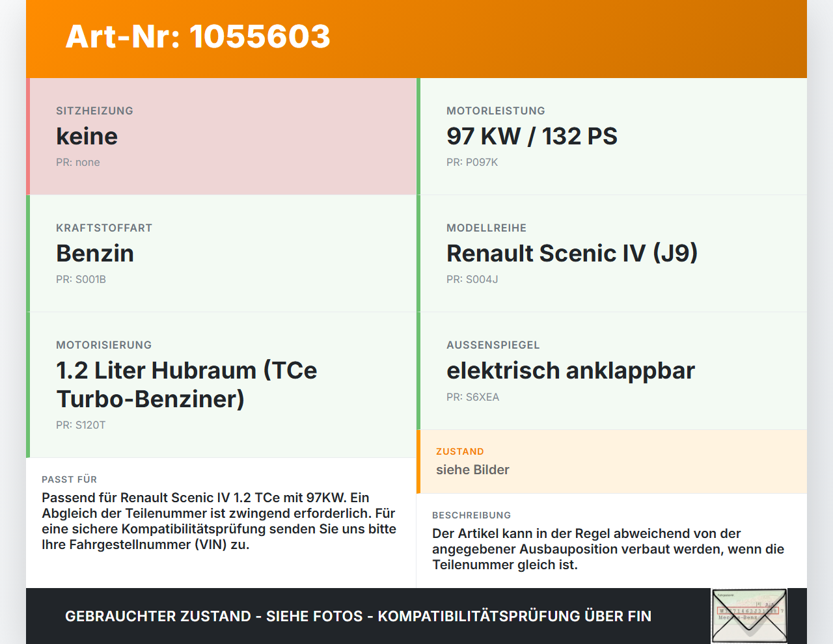Click the PASST FÜR heading
The height and width of the screenshot is (644, 833).
(69, 479)
